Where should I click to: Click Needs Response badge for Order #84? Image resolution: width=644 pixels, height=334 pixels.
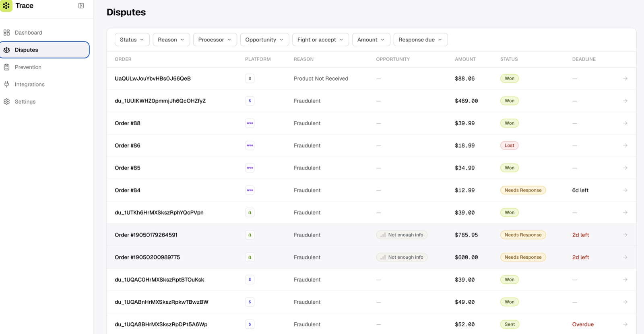[523, 190]
